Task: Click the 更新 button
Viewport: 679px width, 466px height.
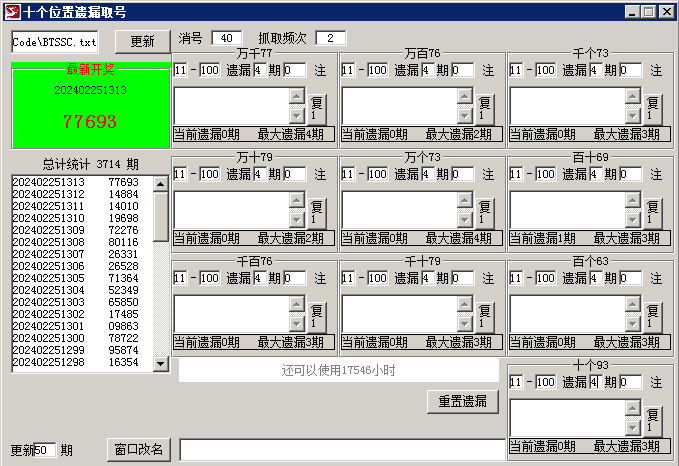Action: tap(142, 42)
